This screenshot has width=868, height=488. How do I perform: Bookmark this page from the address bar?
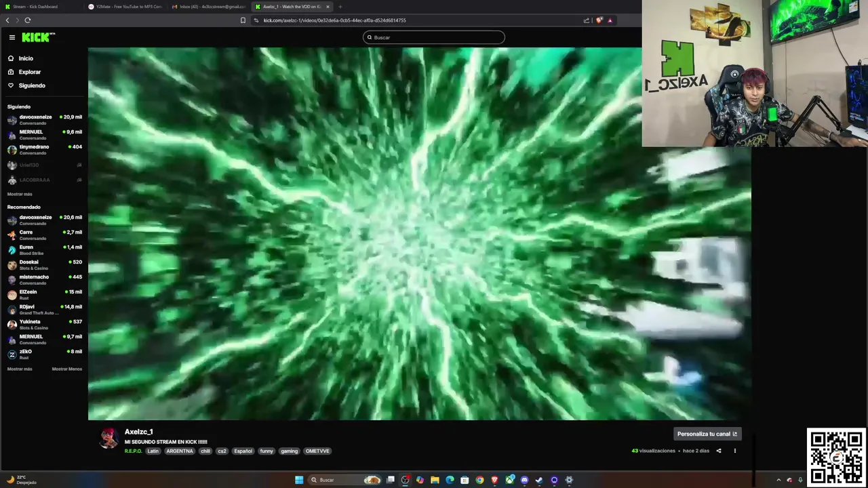(243, 20)
